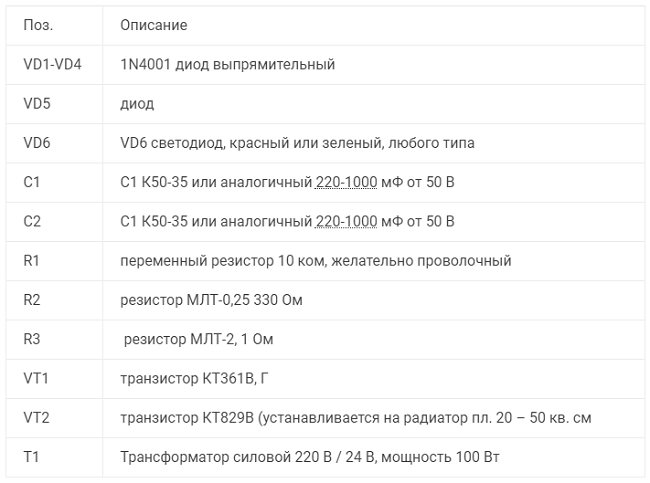Select the R2 position cell
The image size is (650, 483).
pos(30,300)
